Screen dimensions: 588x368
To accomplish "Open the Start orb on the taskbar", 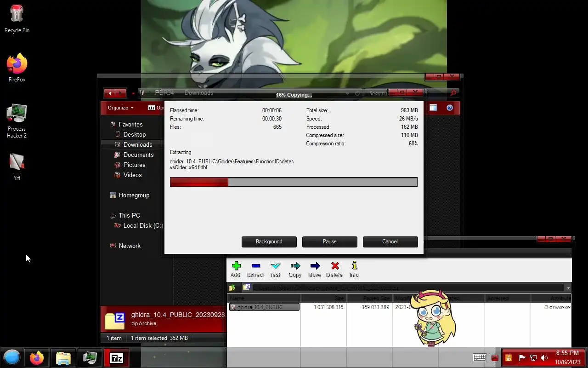I will [x=12, y=357].
